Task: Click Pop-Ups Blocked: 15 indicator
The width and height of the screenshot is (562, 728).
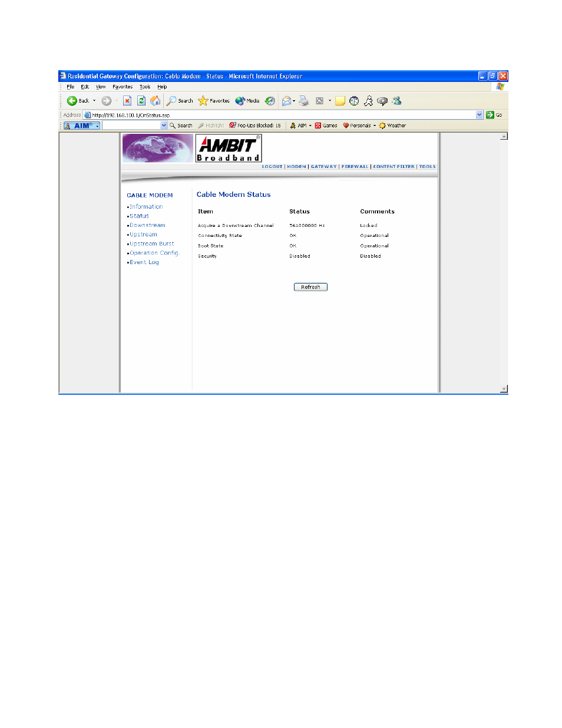Action: (255, 126)
